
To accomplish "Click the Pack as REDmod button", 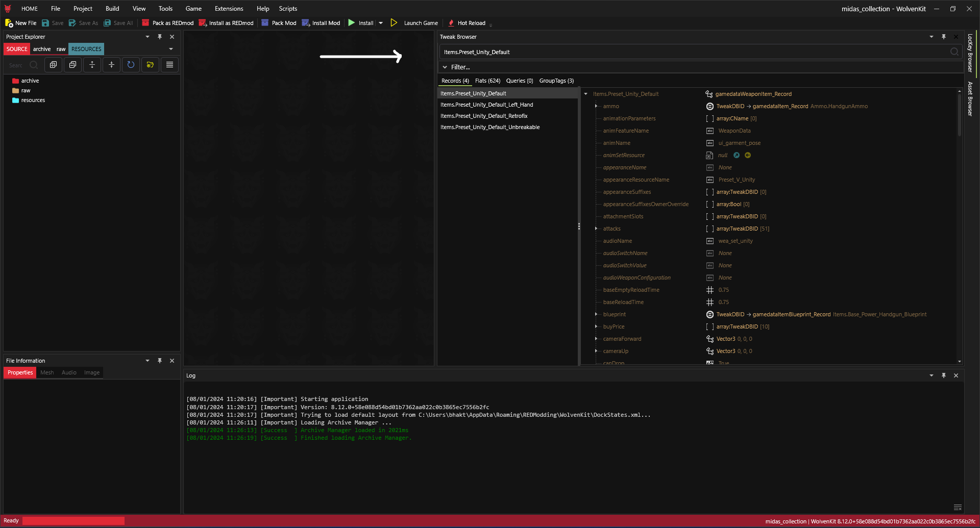I will pyautogui.click(x=167, y=23).
